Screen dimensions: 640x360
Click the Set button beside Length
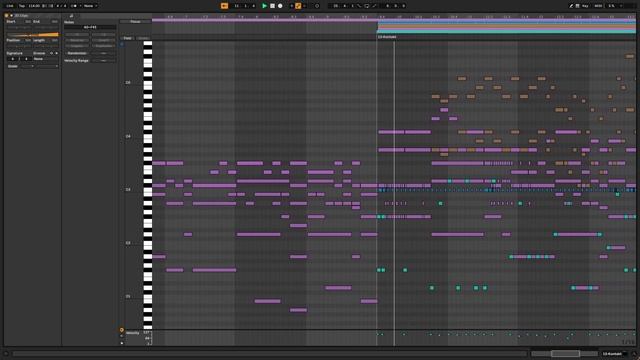[55, 40]
